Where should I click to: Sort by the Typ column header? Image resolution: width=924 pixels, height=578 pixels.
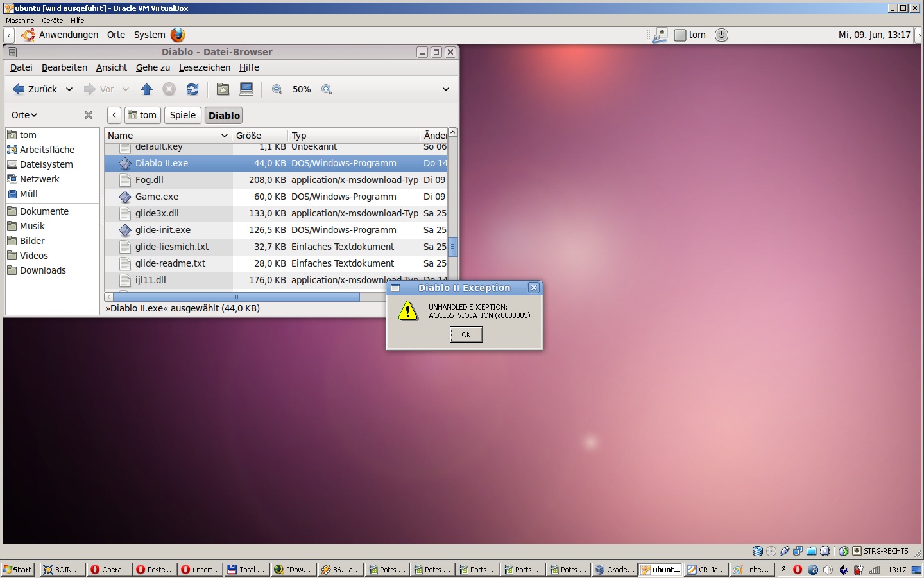pyautogui.click(x=354, y=136)
